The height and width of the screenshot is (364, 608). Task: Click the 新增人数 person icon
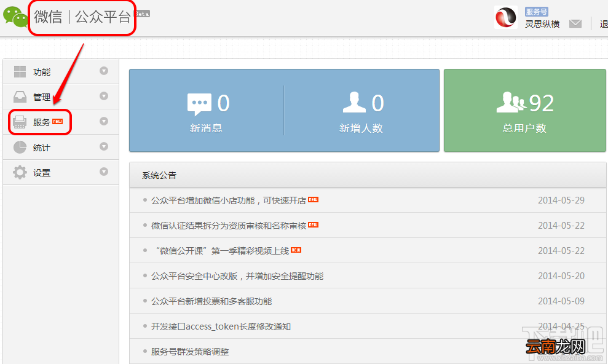click(354, 102)
